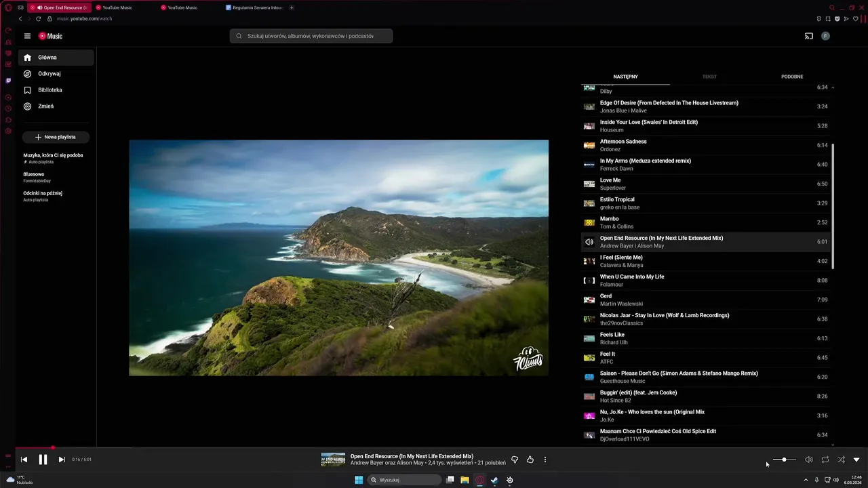868x488 pixels.
Task: Play Maanam Chce Ci Powiedzieć Coś
Action: coord(705,435)
